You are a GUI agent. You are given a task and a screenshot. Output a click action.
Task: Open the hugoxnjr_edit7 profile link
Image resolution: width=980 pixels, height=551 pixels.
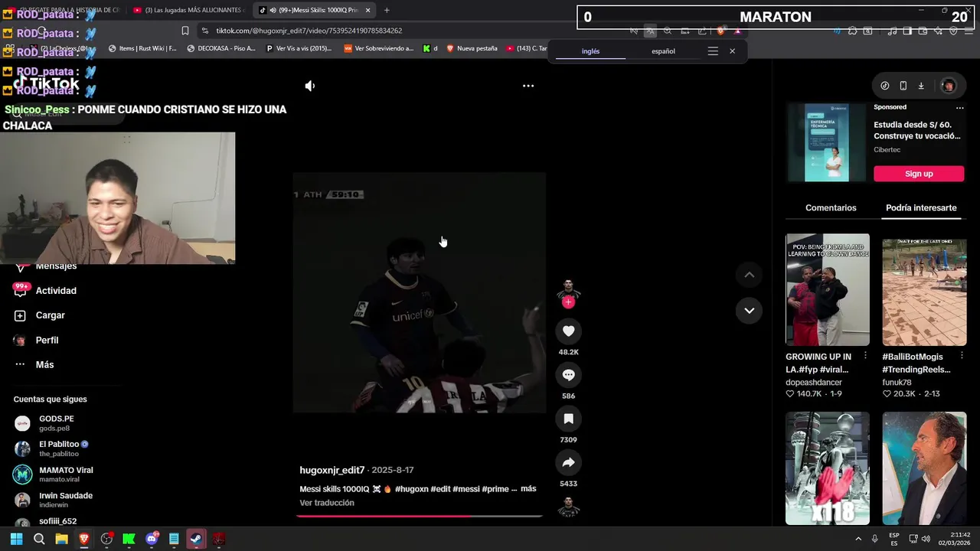tap(332, 471)
